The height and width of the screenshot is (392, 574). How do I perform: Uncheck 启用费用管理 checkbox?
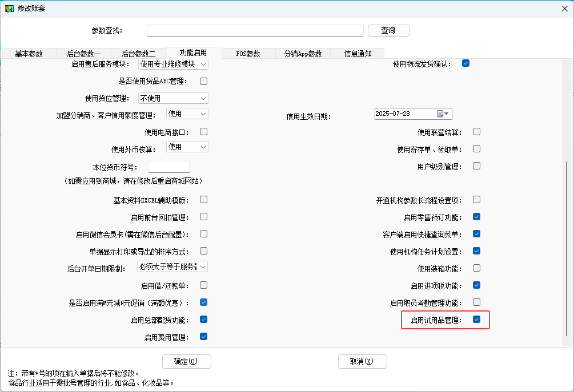[x=203, y=337]
